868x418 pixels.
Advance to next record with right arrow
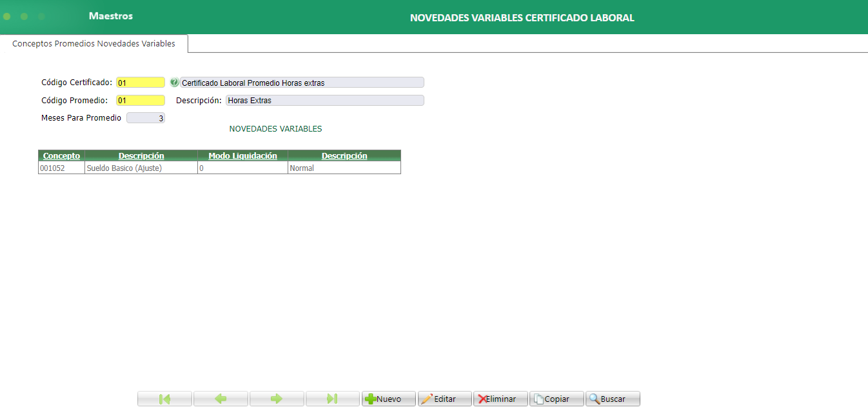point(277,398)
